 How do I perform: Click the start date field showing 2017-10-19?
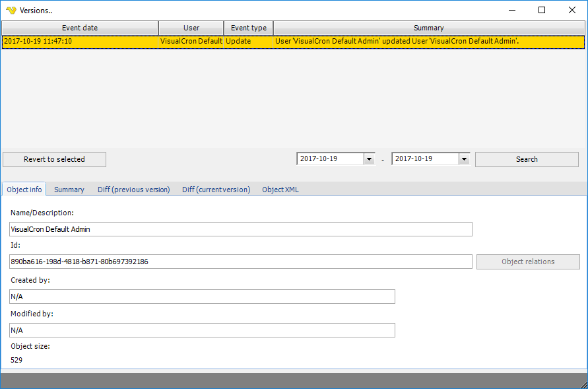(x=330, y=159)
